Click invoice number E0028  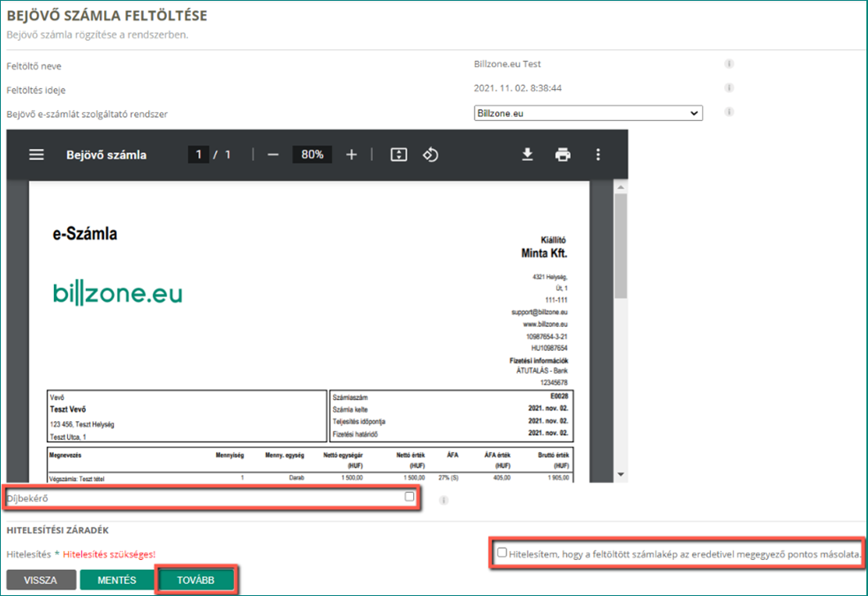coord(559,397)
